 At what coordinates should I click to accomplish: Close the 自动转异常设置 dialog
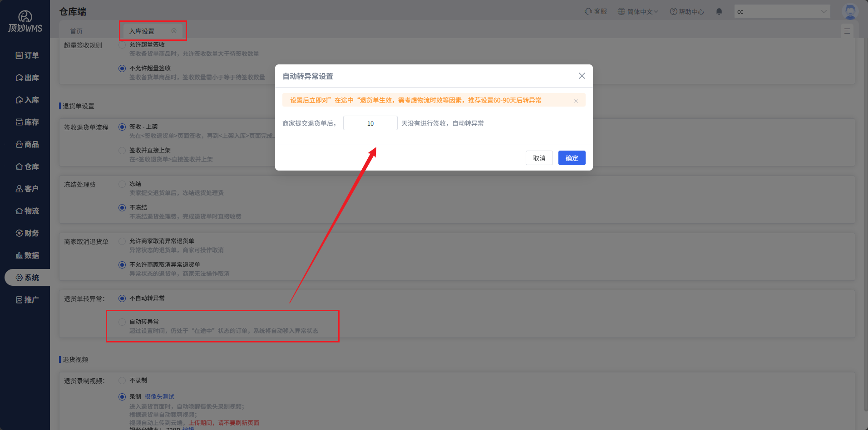(x=582, y=76)
